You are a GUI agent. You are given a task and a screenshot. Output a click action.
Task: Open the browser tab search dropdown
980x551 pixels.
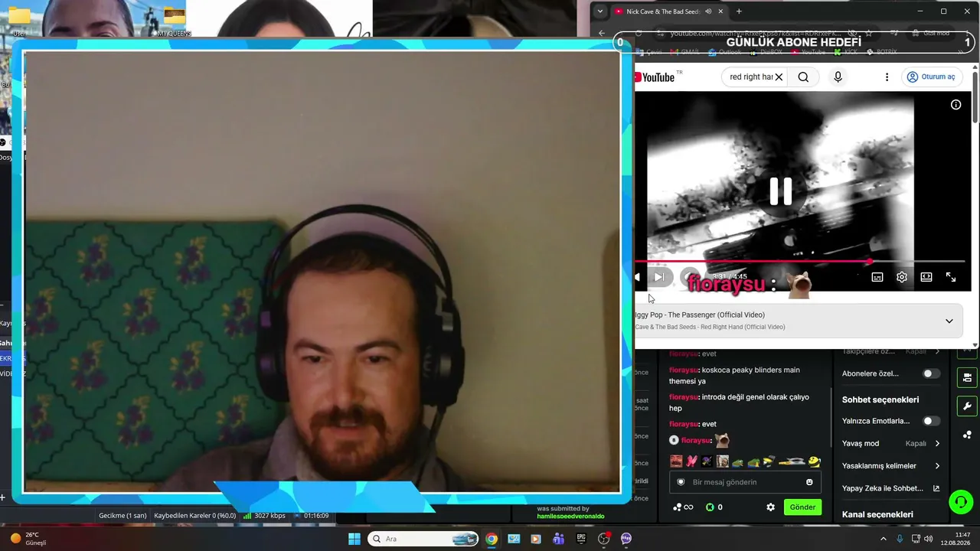click(600, 11)
